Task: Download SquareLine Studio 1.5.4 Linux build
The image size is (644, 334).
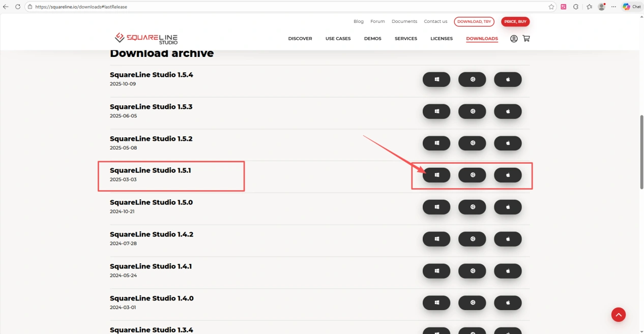Action: [x=472, y=79]
